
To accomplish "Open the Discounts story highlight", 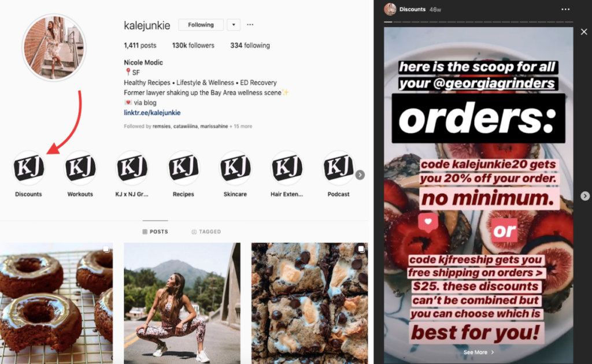I will (29, 168).
